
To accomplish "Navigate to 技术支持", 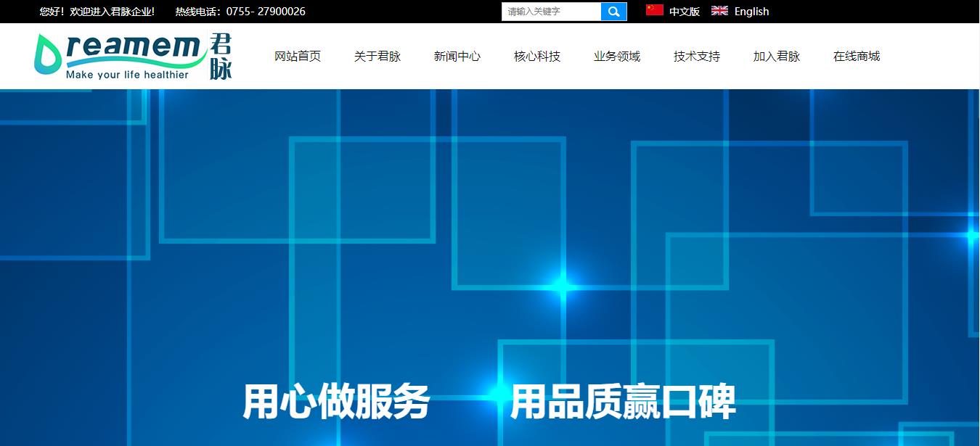I will click(697, 57).
